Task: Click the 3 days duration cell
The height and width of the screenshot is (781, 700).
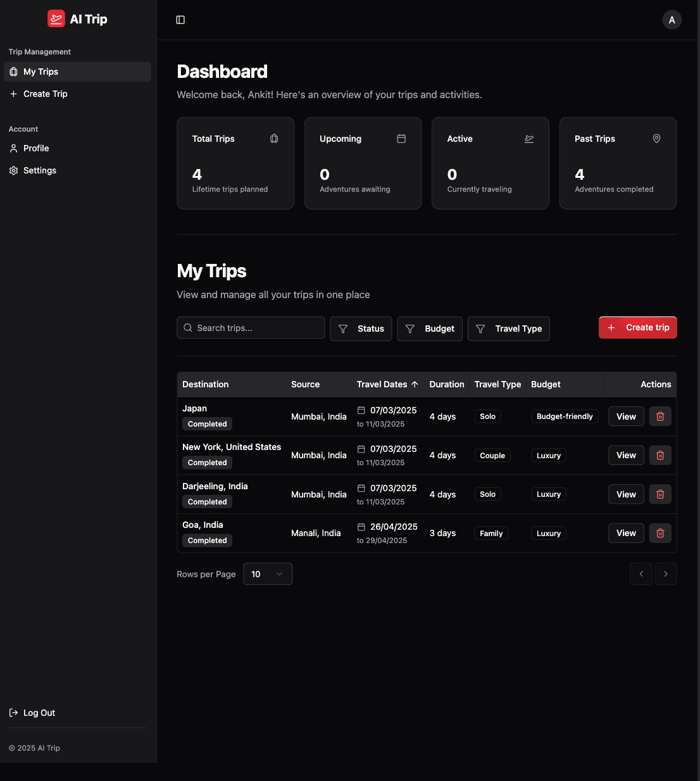Action: [x=442, y=533]
